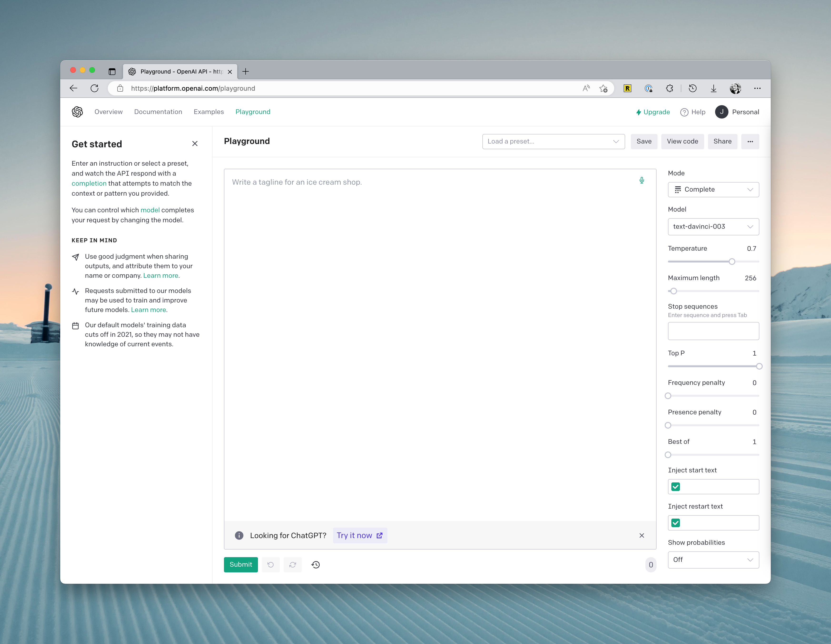Enable Show probabilities dropdown
Screen dimensions: 831x644
pos(713,559)
